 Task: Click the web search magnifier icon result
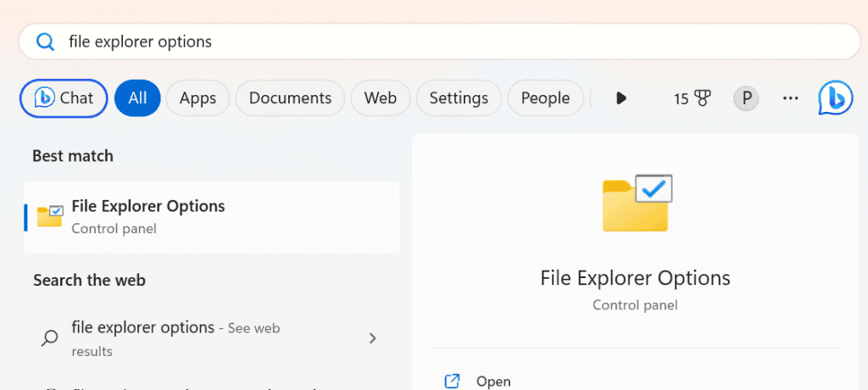50,338
